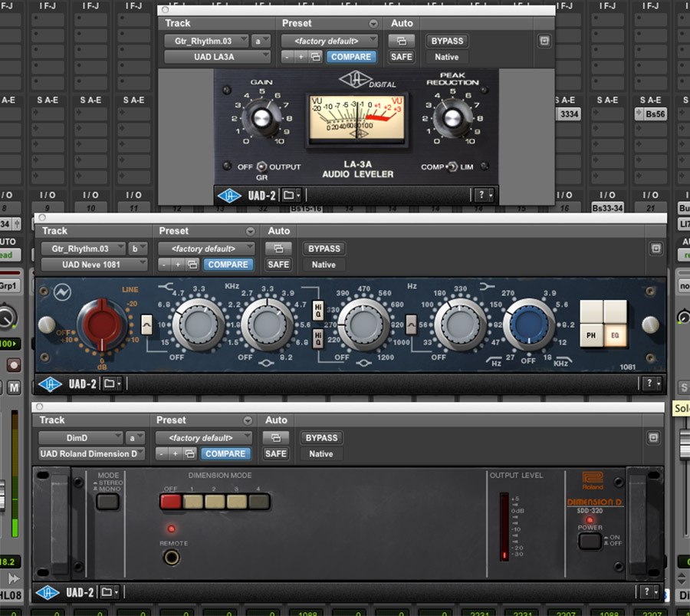Open automation enable icon in LA3A Auto section
The height and width of the screenshot is (616, 690).
pos(401,41)
